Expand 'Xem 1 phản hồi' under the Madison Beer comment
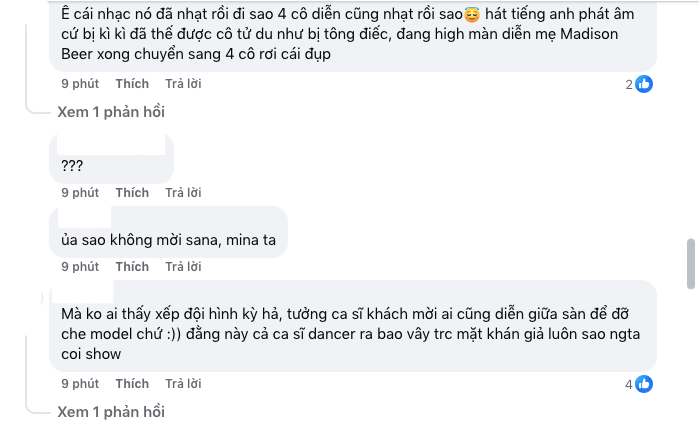The width and height of the screenshot is (699, 427). [x=111, y=112]
